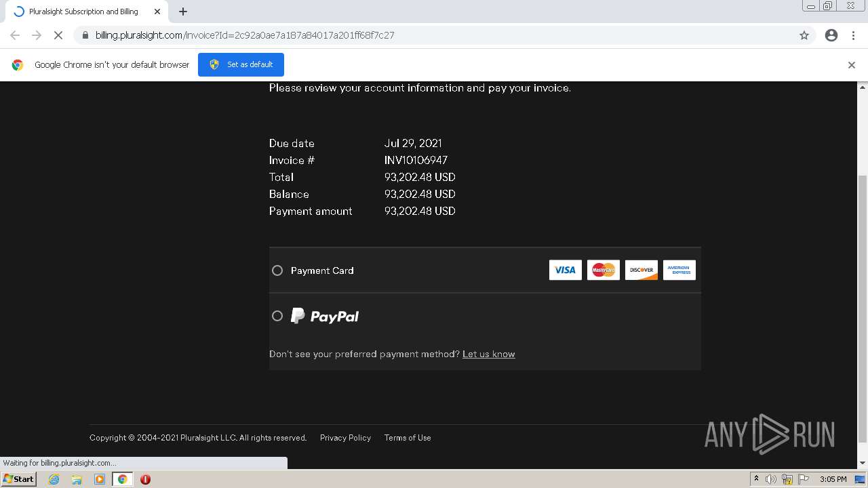Click the Payment Card label

click(322, 270)
